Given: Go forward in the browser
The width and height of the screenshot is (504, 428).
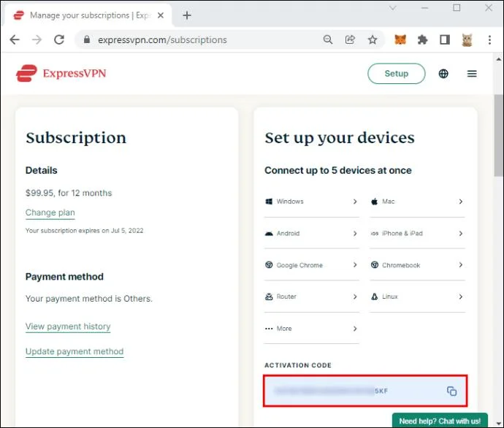Looking at the screenshot, I should (x=37, y=40).
